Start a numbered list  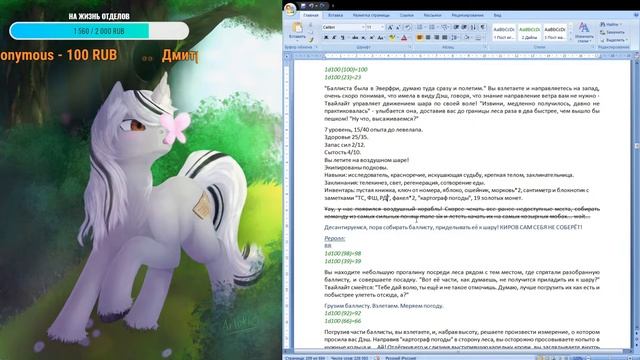pyautogui.click(x=432, y=27)
